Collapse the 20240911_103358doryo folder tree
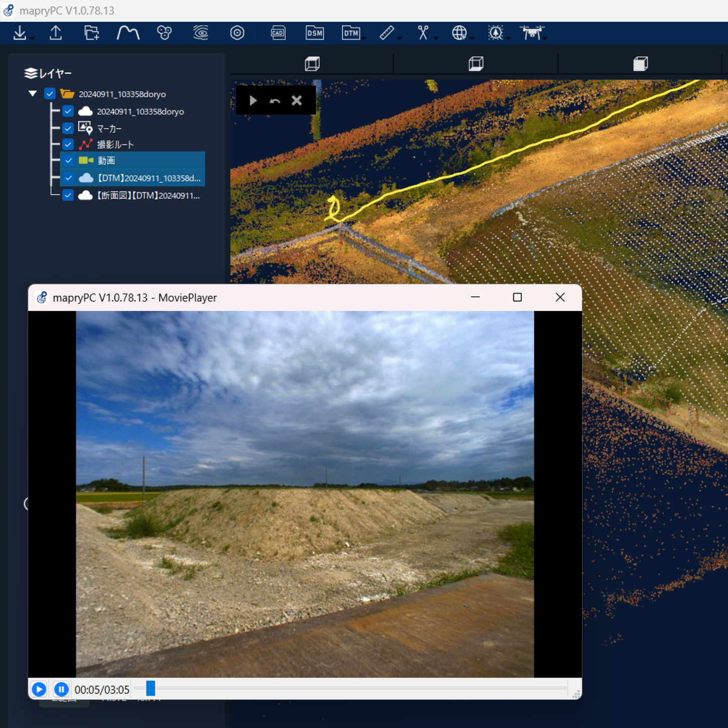This screenshot has width=728, height=728. tap(33, 94)
